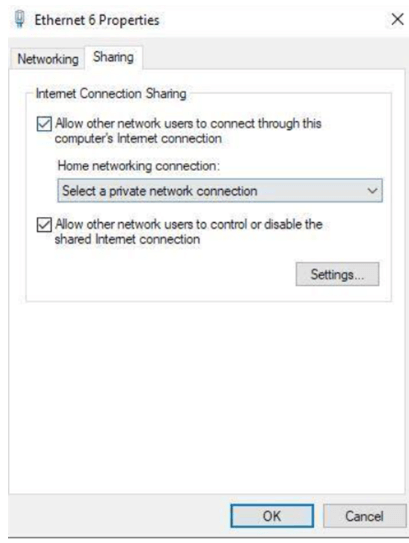Expand the dropdown chevron for home networking connection
This screenshot has height=543, width=409.
pyautogui.click(x=372, y=190)
